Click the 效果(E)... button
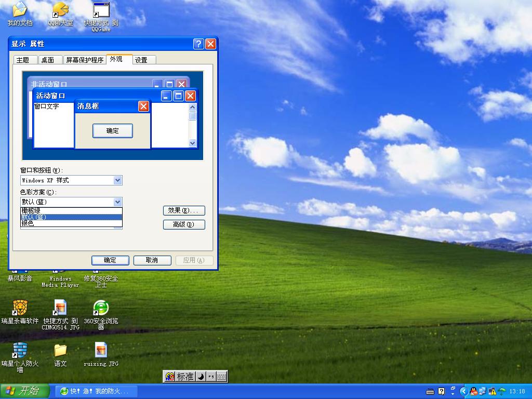This screenshot has width=532, height=399. point(184,210)
